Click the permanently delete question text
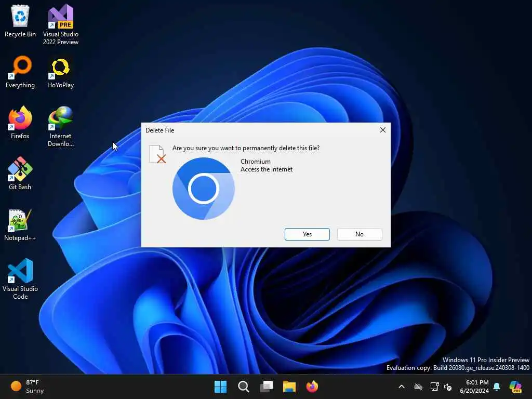 (x=246, y=148)
